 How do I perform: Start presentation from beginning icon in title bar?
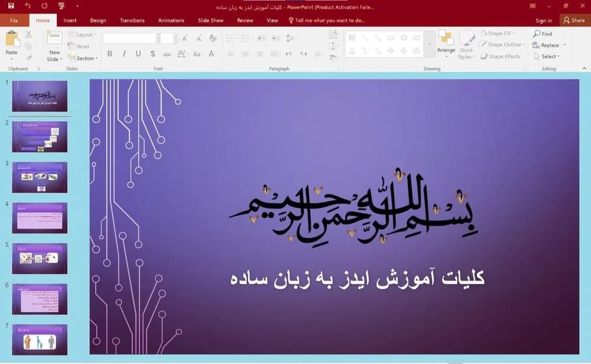(61, 6)
